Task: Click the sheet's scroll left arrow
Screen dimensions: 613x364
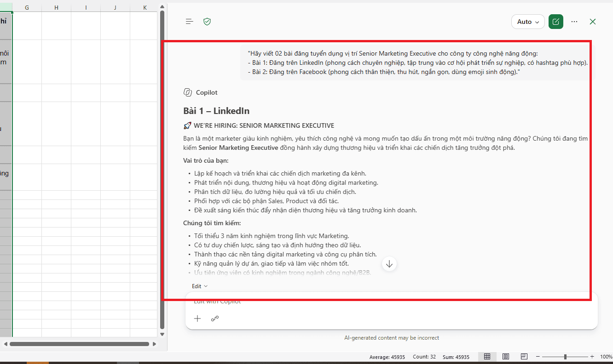Action: click(5, 344)
